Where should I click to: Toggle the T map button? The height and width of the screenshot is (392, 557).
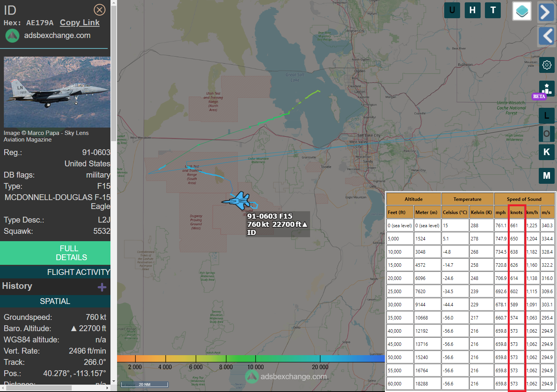(x=493, y=10)
